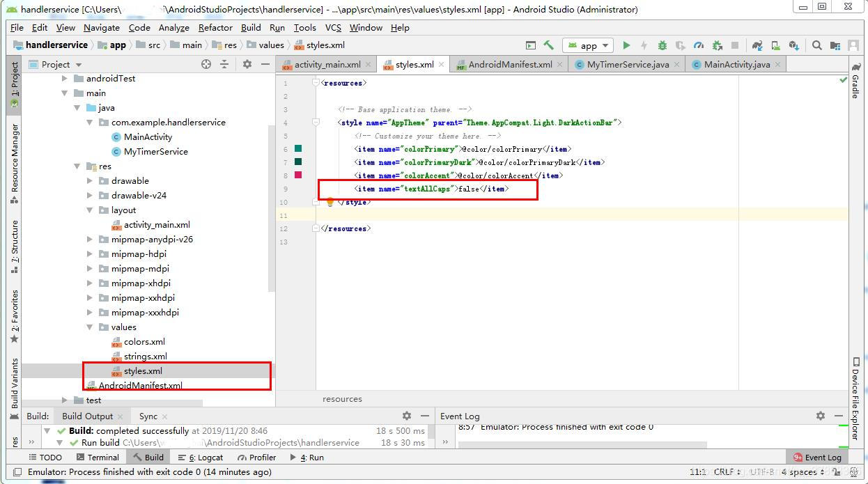Select colors.xml in project tree
This screenshot has height=484, width=868.
144,342
